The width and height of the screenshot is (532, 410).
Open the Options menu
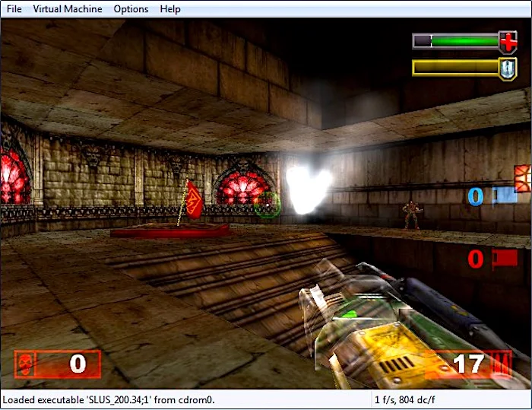(x=131, y=9)
